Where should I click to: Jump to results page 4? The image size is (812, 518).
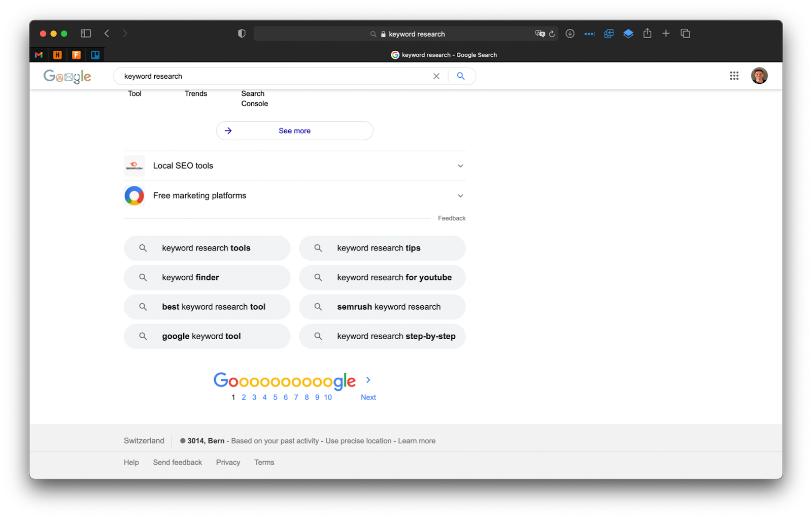tap(264, 397)
